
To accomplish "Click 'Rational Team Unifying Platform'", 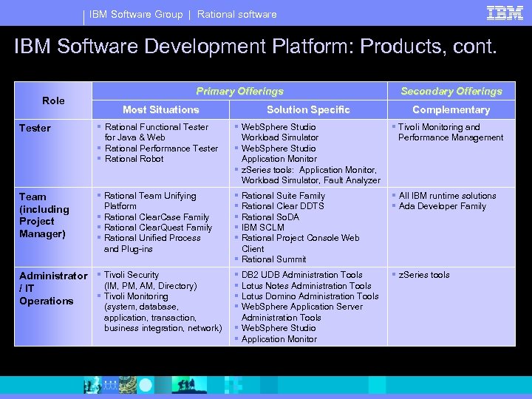I will tap(150, 201).
